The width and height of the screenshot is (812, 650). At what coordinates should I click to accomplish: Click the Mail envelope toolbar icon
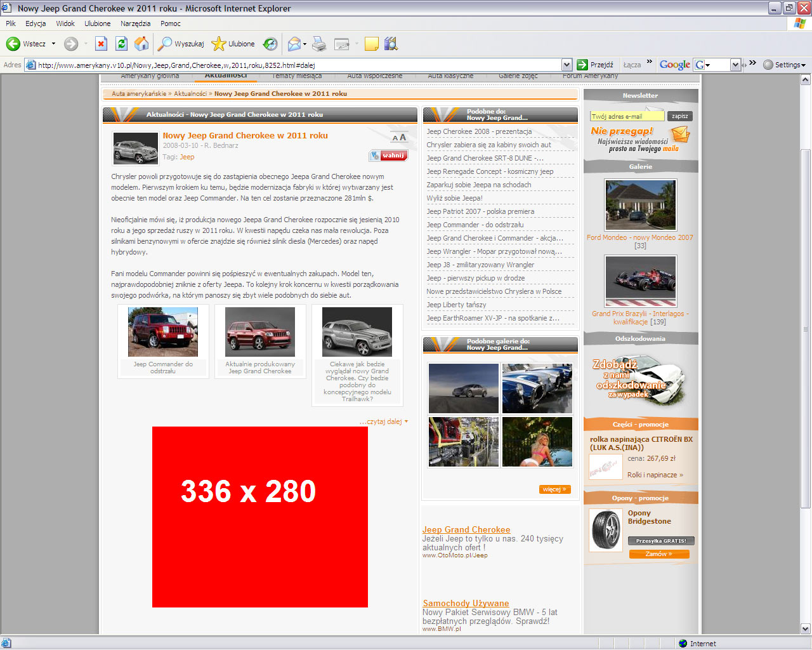pos(294,44)
